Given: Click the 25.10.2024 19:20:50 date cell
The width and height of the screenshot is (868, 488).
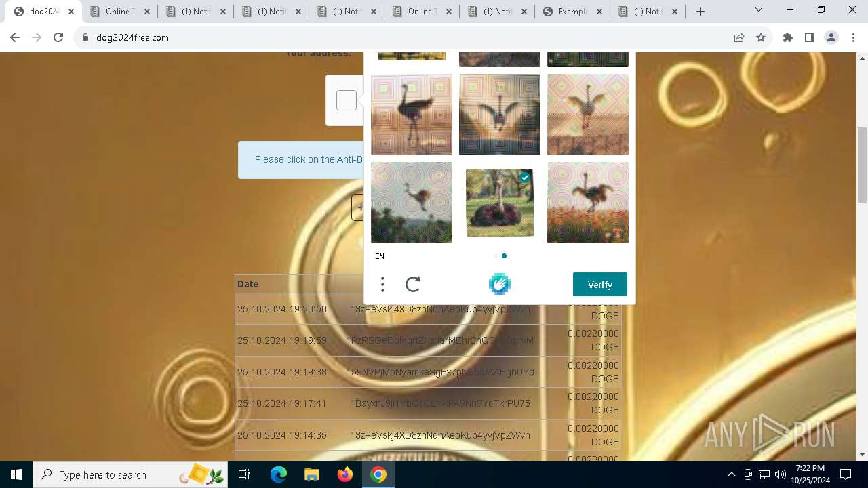Looking at the screenshot, I should pos(282,309).
